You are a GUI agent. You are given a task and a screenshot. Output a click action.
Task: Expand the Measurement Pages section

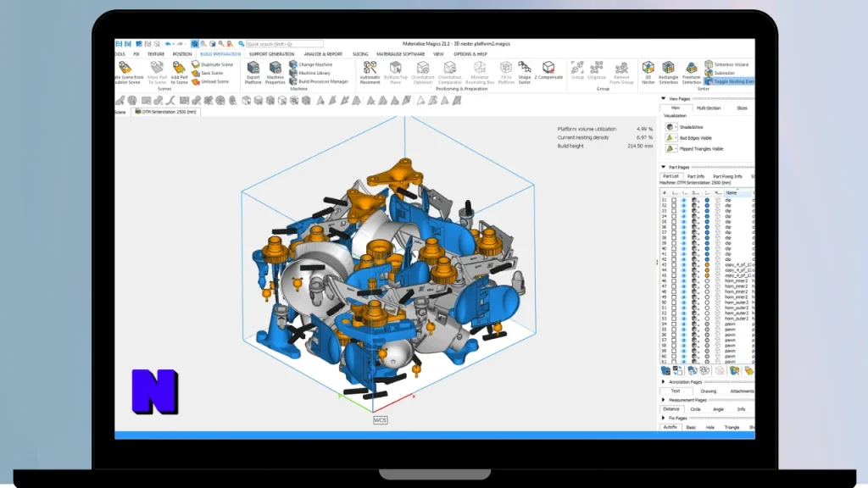[x=663, y=400]
